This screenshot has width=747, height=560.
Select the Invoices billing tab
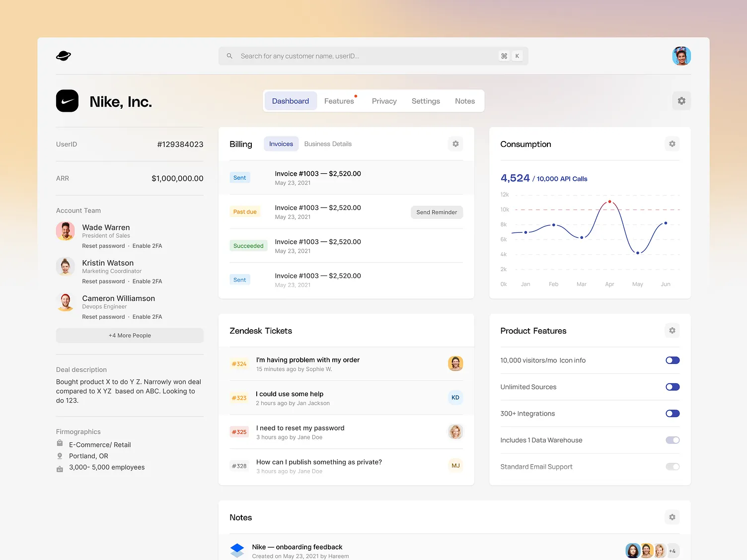(x=281, y=144)
